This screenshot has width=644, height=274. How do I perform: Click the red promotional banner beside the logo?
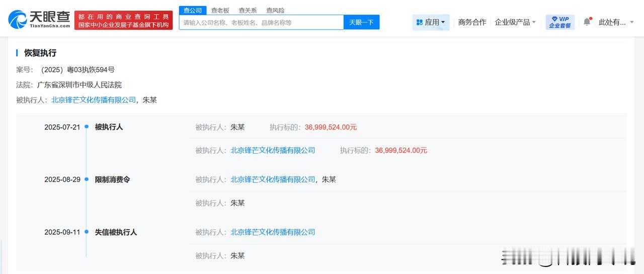coord(123,21)
